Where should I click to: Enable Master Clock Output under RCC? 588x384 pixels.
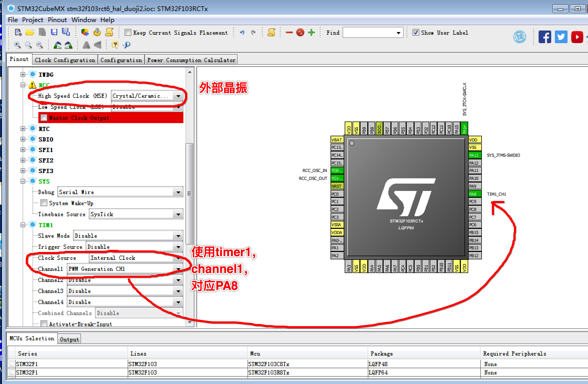click(44, 118)
